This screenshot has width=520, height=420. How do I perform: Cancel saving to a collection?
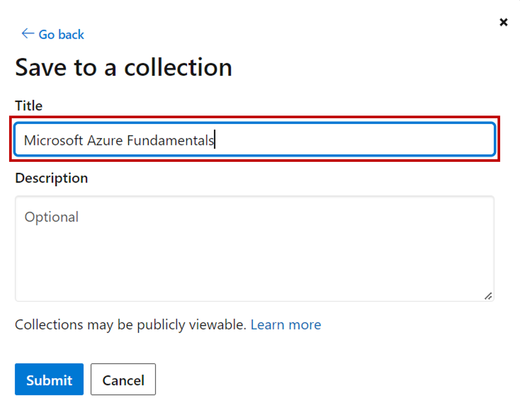click(x=123, y=379)
